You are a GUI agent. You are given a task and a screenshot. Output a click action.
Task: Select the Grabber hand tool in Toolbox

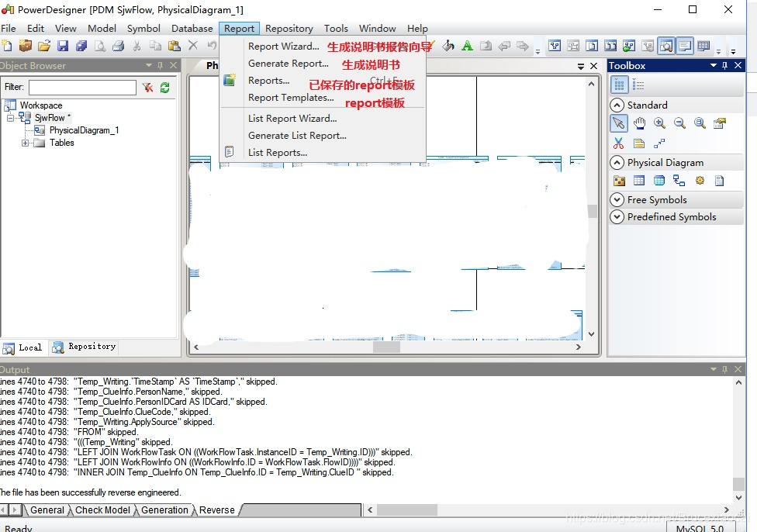640,123
